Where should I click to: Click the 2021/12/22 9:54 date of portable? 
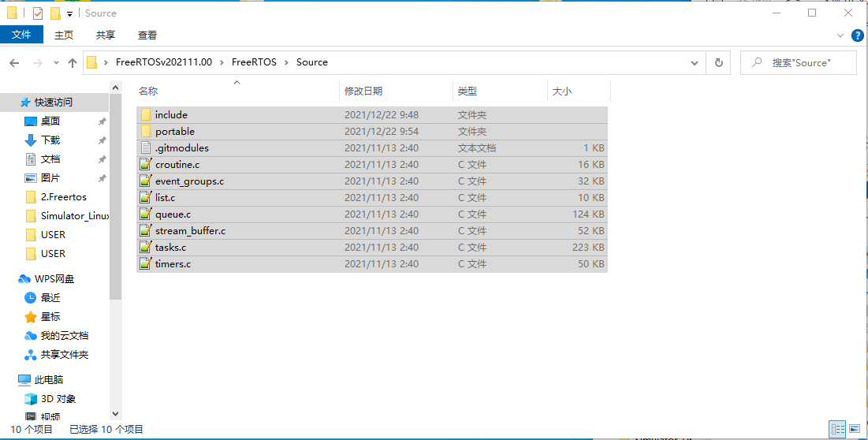[382, 131]
